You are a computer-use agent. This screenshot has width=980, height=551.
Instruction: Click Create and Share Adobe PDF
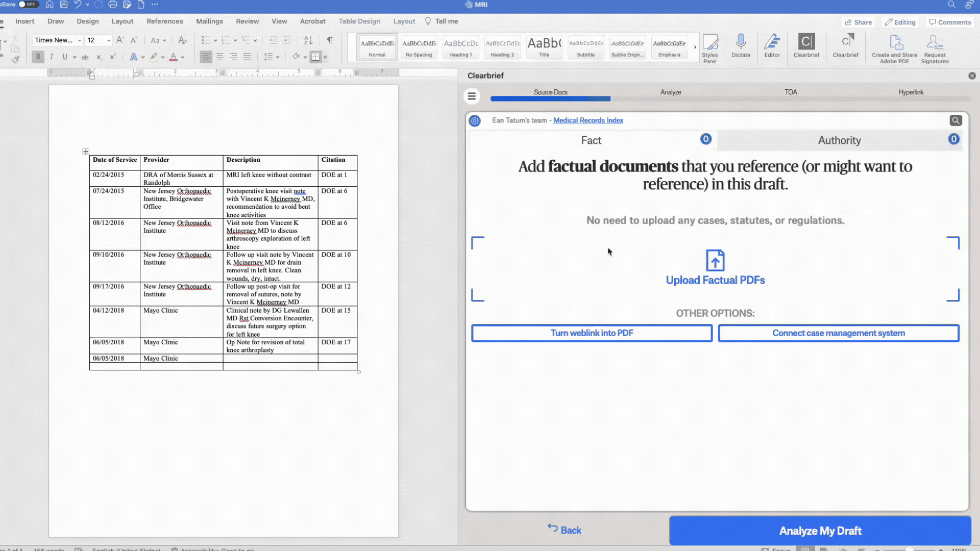(894, 47)
